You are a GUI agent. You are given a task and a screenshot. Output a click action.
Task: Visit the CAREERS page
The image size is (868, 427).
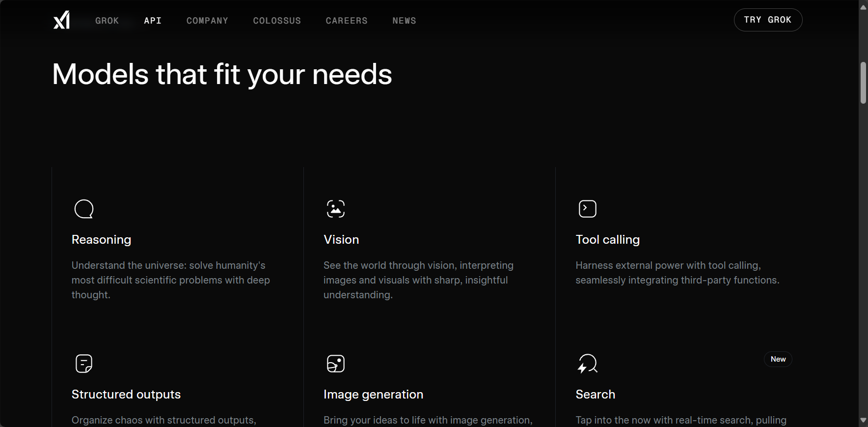[347, 21]
